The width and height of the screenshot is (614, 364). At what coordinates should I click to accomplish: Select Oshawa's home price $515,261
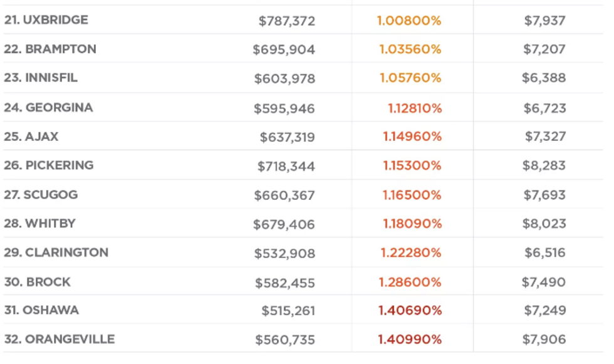pyautogui.click(x=288, y=311)
